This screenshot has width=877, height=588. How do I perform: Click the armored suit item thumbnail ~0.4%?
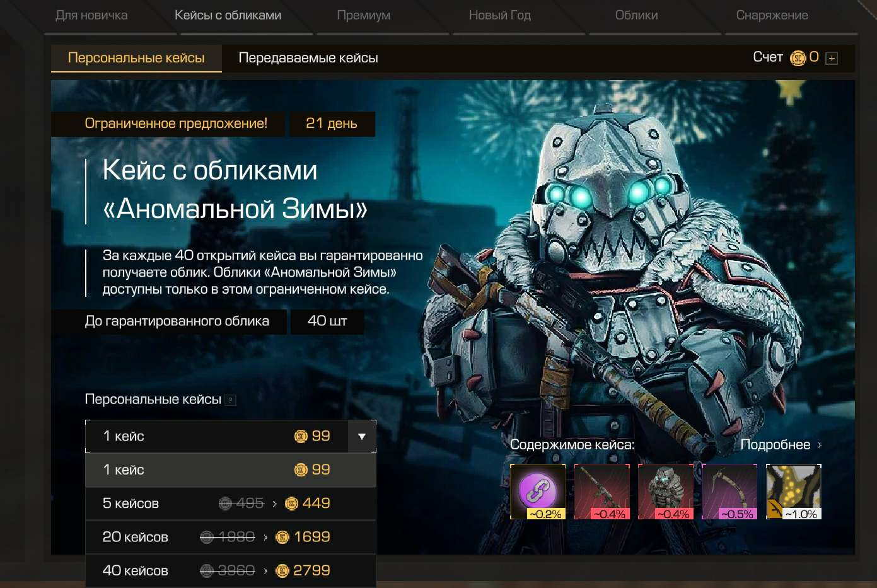point(666,492)
